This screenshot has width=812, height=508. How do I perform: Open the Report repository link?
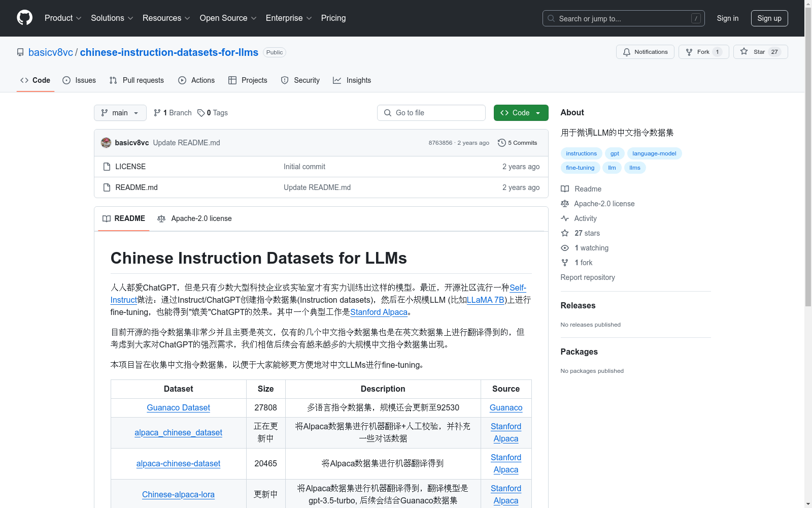tap(588, 277)
